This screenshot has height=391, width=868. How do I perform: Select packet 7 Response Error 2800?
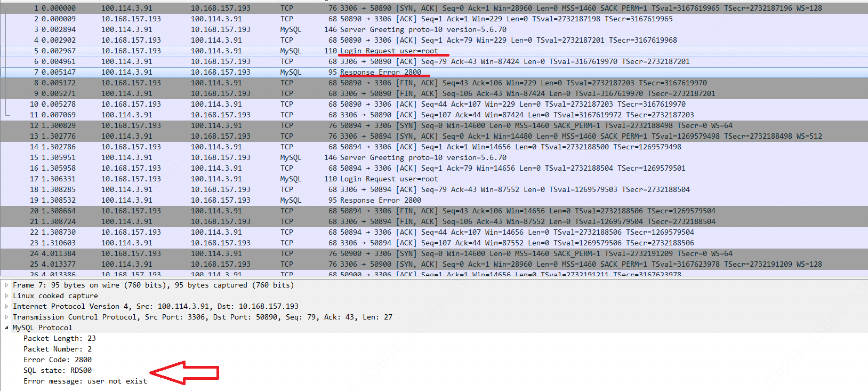[434, 72]
